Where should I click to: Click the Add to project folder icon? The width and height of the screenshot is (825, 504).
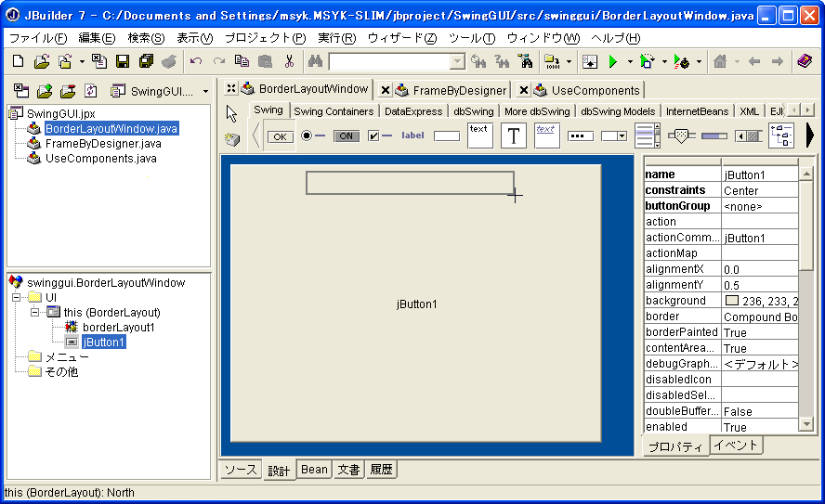click(44, 91)
